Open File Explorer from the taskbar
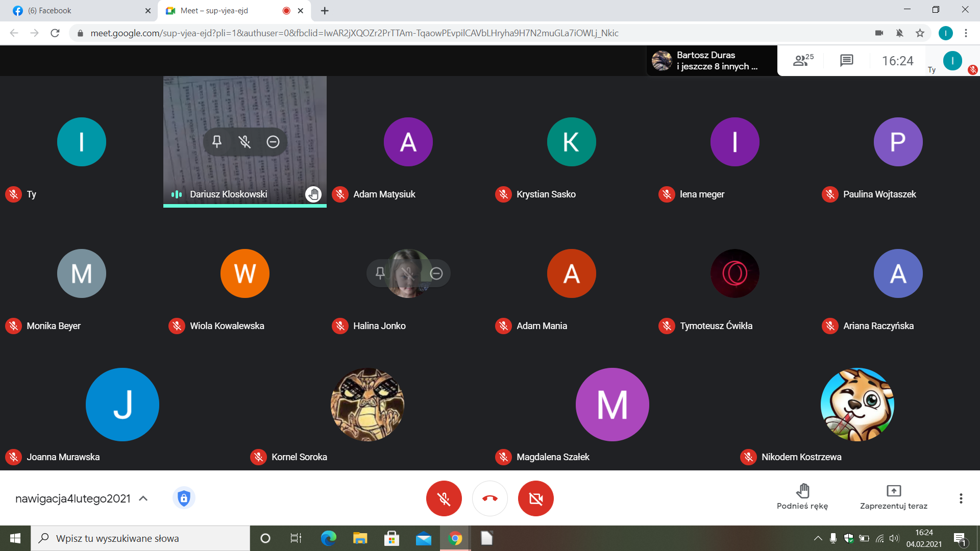The width and height of the screenshot is (980, 551). pyautogui.click(x=360, y=538)
